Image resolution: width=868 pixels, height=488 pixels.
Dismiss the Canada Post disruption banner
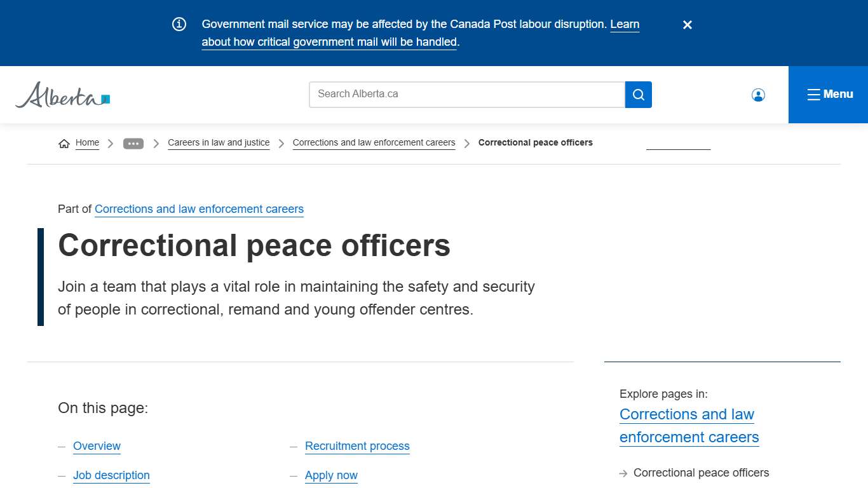[x=687, y=25]
